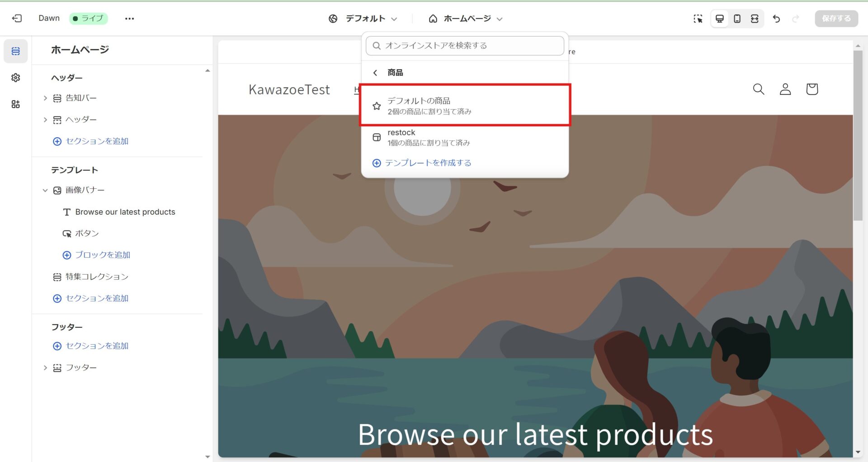
Task: Click the undo arrow icon
Action: 776,19
